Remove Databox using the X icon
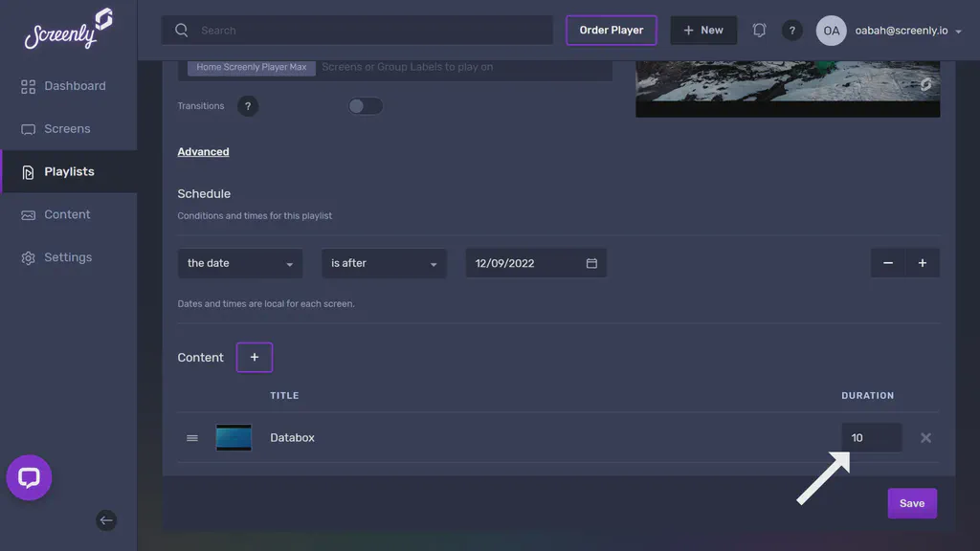The height and width of the screenshot is (551, 980). click(925, 437)
